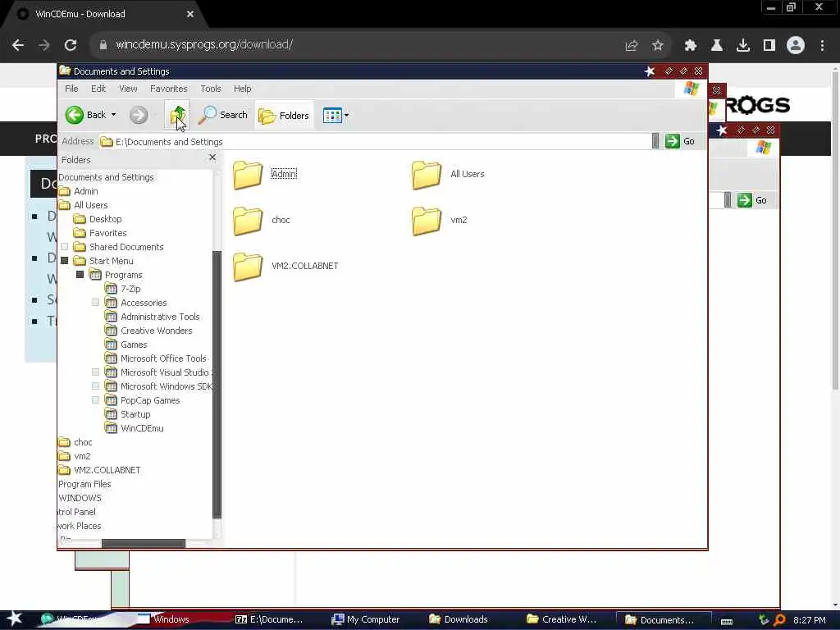Select Admin in the folder tree
This screenshot has width=840, height=630.
85,191
